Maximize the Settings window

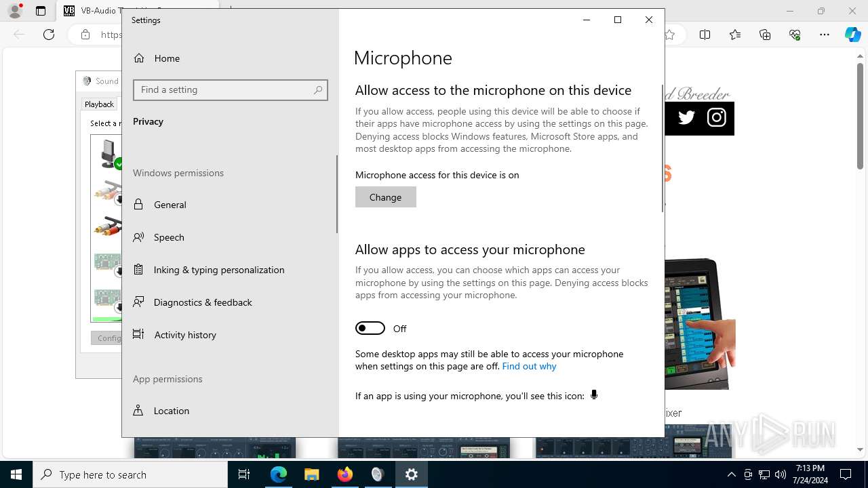[x=618, y=20]
